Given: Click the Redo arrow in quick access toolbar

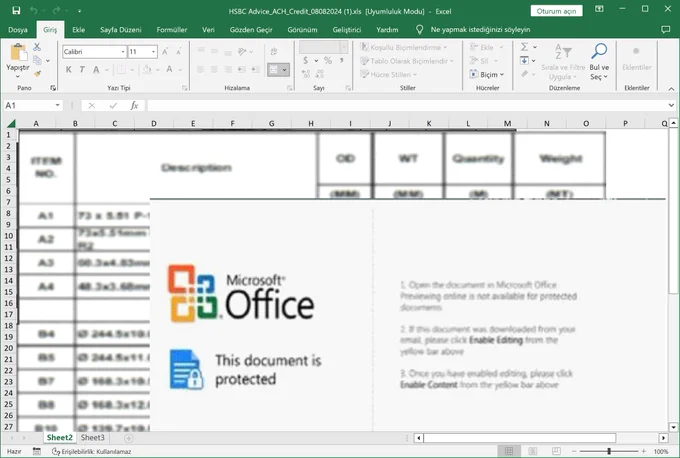Looking at the screenshot, I should click(x=56, y=10).
